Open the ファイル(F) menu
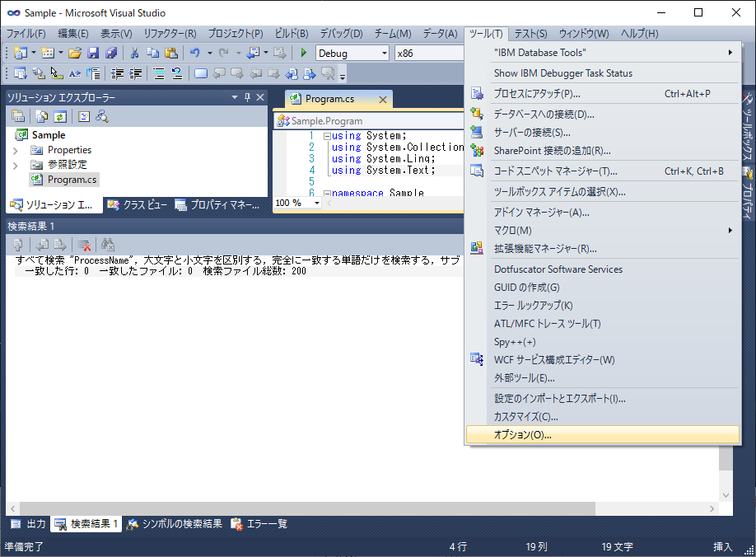The image size is (756, 557). [26, 33]
